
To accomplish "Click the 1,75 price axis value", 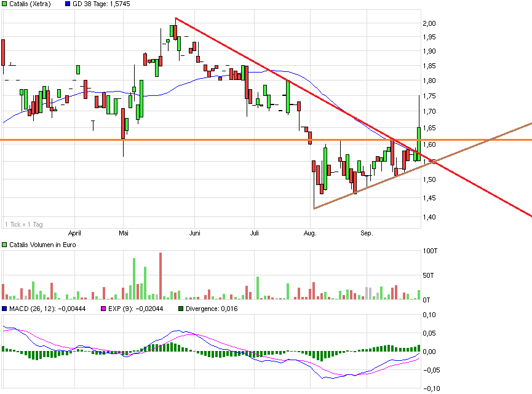I will coord(429,97).
